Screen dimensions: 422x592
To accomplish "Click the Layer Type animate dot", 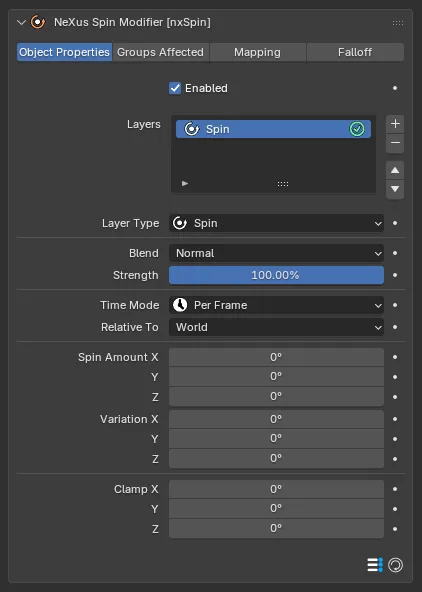I will pos(395,223).
